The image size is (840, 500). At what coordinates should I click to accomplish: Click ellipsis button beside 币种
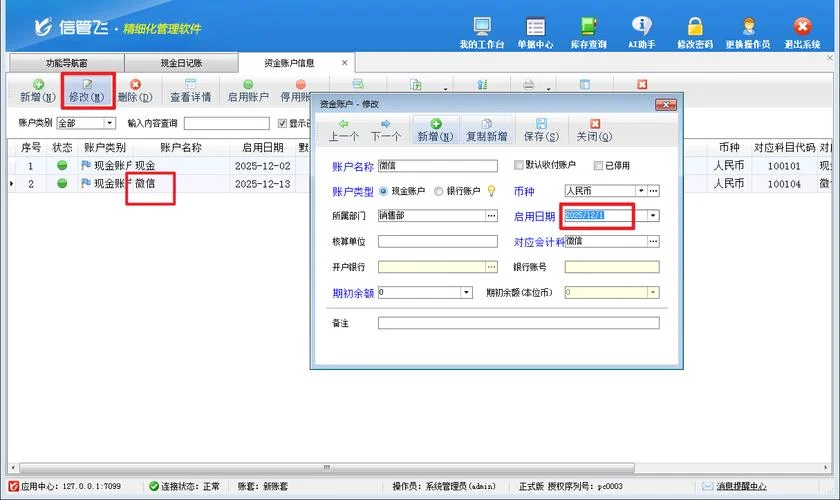click(653, 191)
